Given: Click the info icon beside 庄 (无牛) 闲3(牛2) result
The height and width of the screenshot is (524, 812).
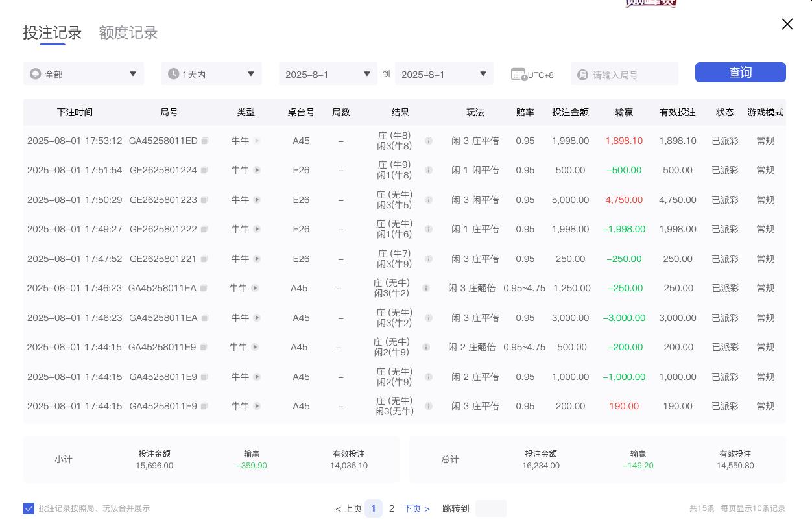Looking at the screenshot, I should 426,288.
